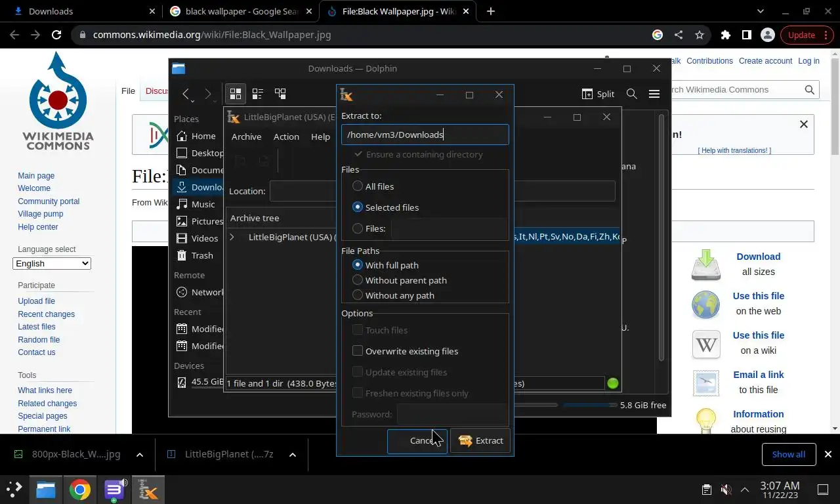Select the All files radio button

pyautogui.click(x=358, y=186)
